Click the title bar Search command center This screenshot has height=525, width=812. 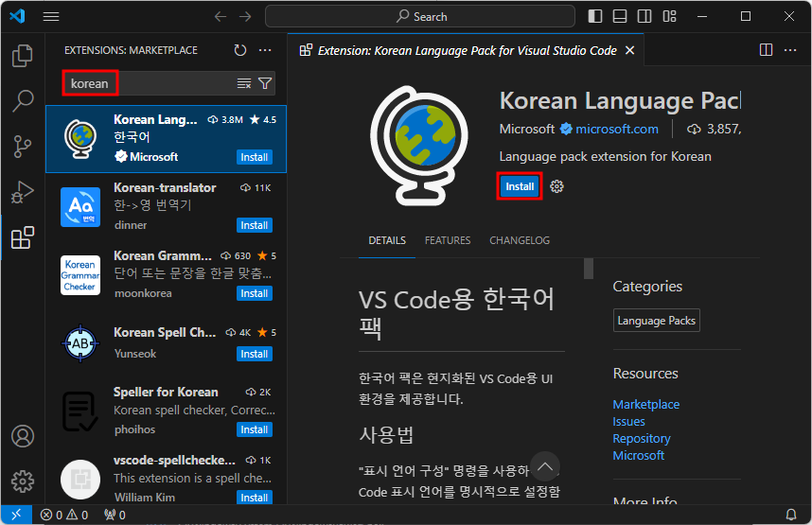(420, 17)
